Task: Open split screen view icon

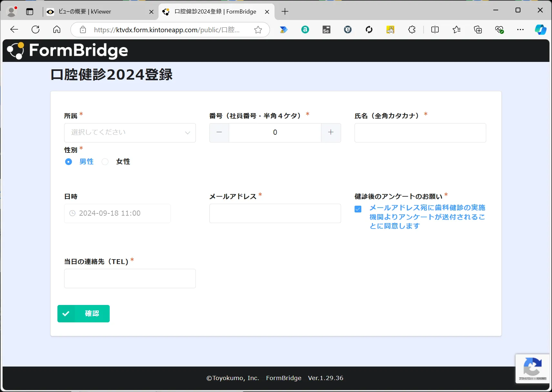Action: tap(435, 30)
